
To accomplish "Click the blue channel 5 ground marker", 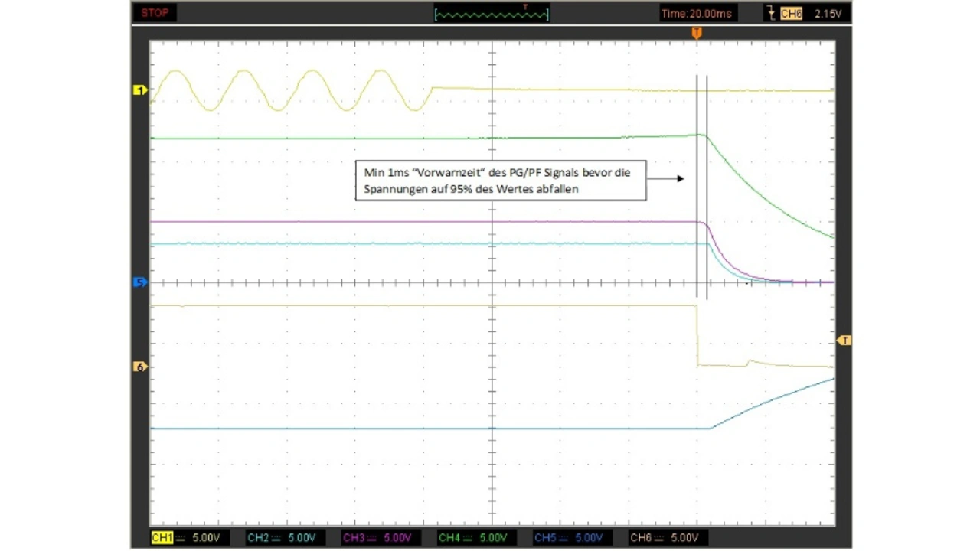I will coord(140,282).
